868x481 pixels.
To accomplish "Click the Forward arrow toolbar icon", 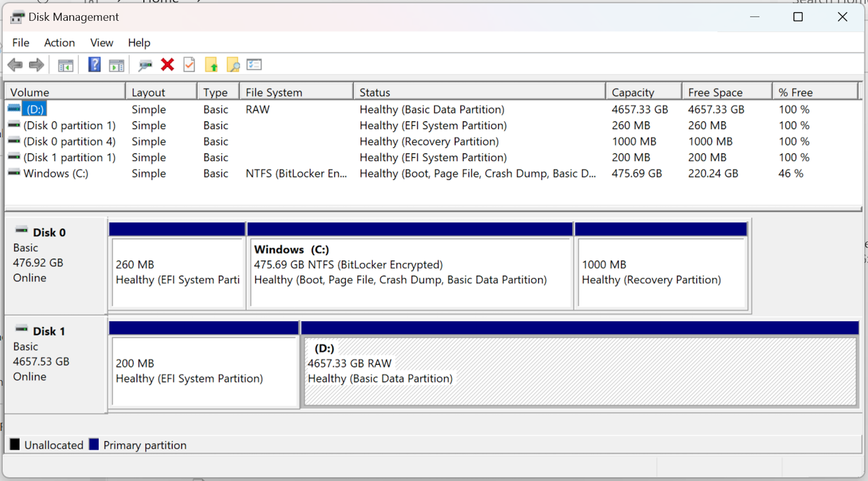I will coord(37,65).
